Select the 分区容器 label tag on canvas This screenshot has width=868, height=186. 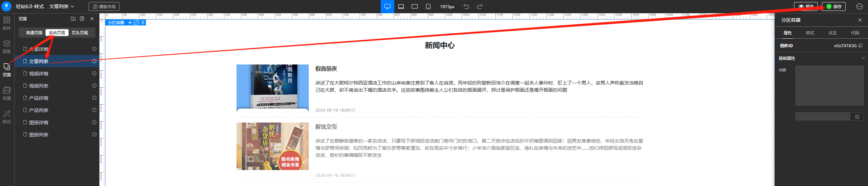click(116, 22)
